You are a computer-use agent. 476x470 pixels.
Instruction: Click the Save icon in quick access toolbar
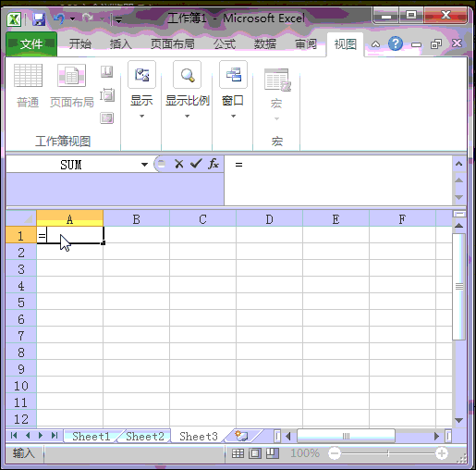point(39,19)
